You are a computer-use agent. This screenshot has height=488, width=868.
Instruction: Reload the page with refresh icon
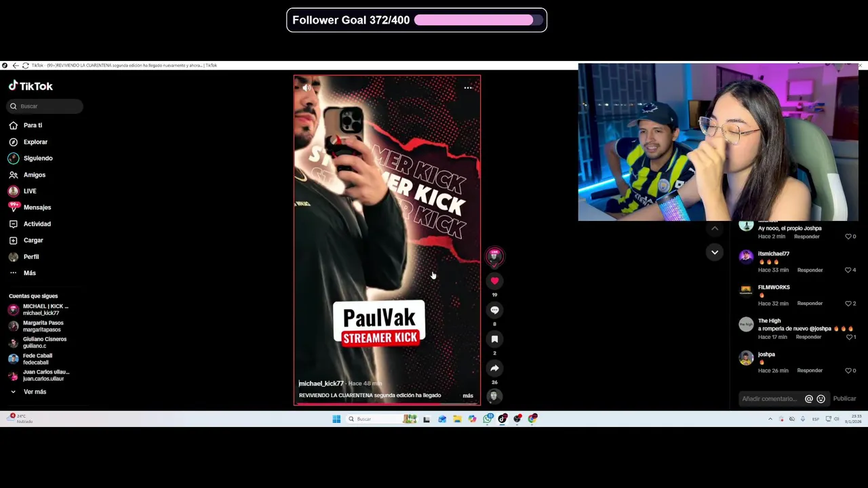pyautogui.click(x=25, y=66)
